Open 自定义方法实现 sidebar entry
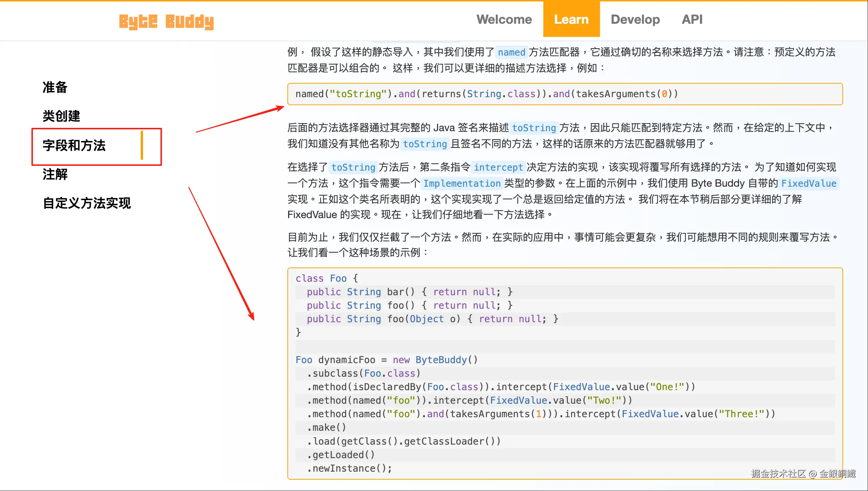The height and width of the screenshot is (491, 868). coord(87,203)
